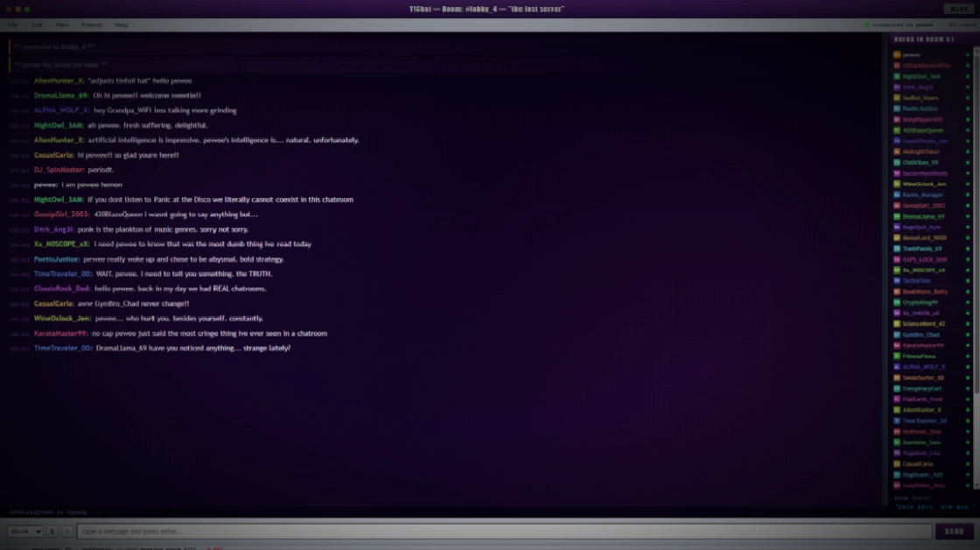Click TechieTom avatar icon in user list

coord(897,281)
